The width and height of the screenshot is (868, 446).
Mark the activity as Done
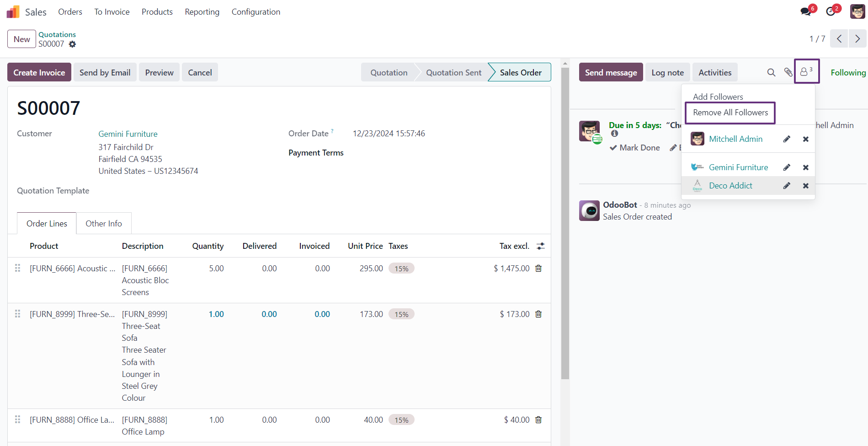pyautogui.click(x=635, y=148)
